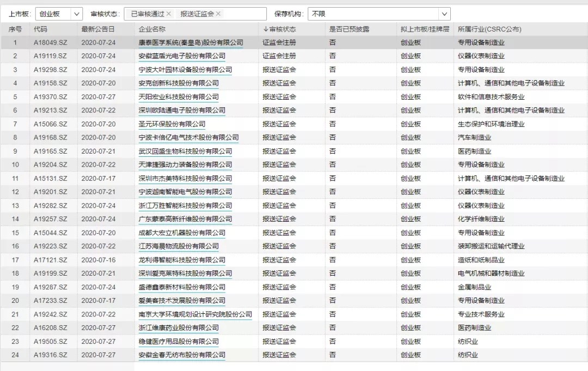Image resolution: width=588 pixels, height=371 pixels.
Task: Open the 上市板 创业板 dropdown
Action: [59, 14]
